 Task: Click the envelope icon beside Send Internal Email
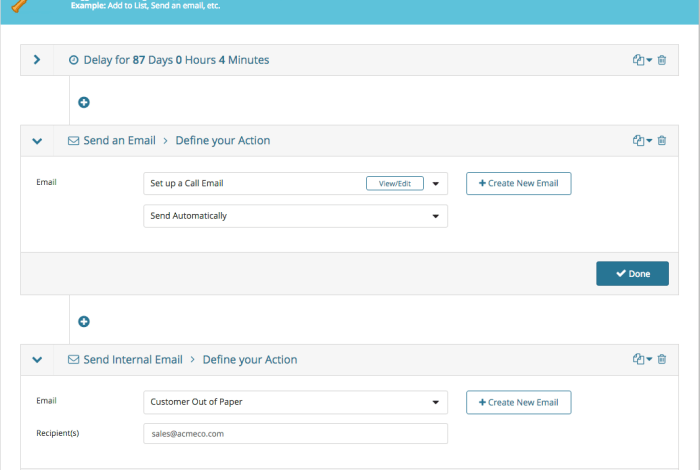click(x=73, y=360)
